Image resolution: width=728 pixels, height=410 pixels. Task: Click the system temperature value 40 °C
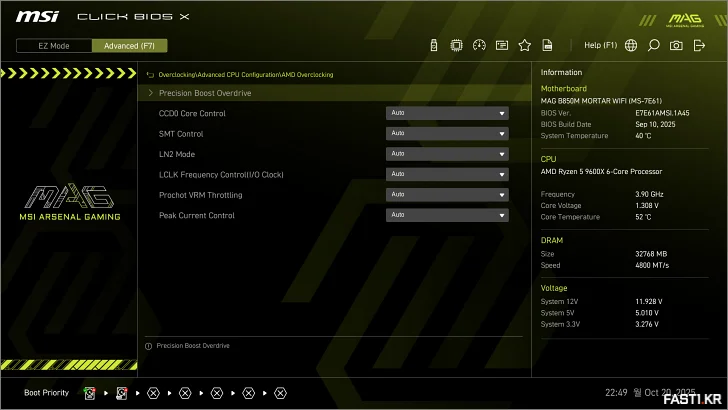(x=643, y=136)
